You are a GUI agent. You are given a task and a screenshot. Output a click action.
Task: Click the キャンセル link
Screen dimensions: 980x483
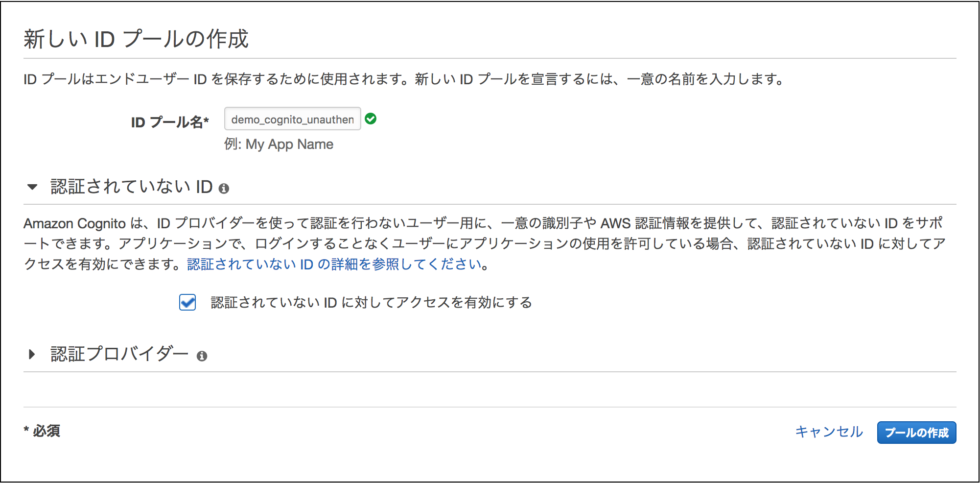coord(829,432)
